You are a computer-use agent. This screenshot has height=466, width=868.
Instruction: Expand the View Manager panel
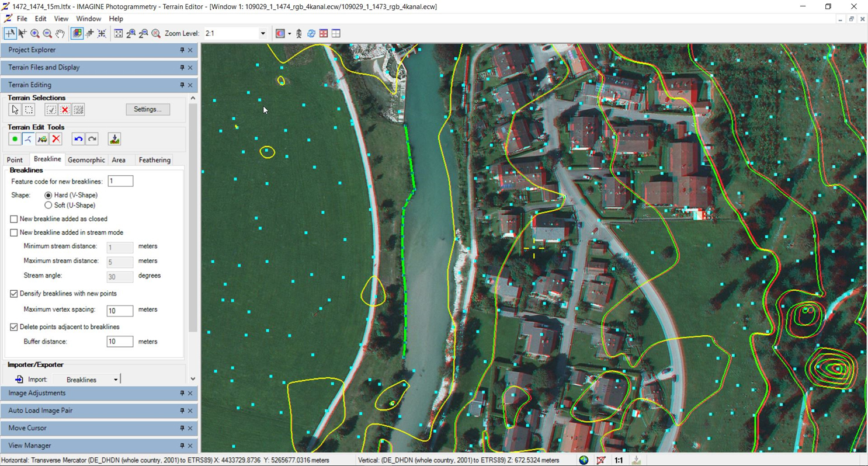point(99,446)
